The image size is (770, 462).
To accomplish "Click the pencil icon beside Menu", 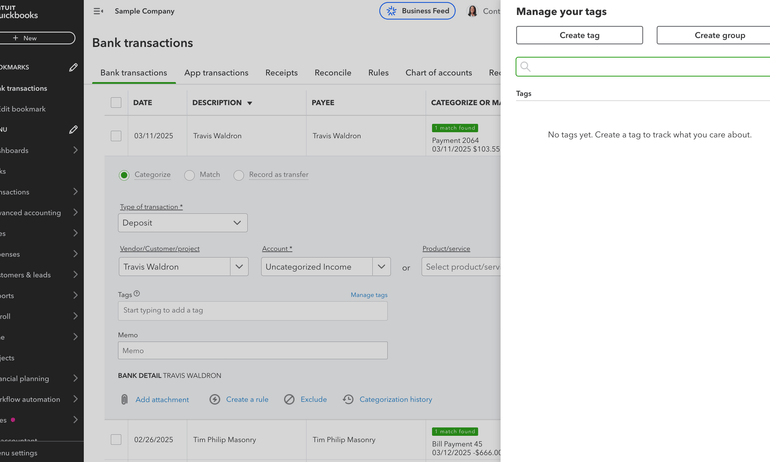I will [x=73, y=130].
